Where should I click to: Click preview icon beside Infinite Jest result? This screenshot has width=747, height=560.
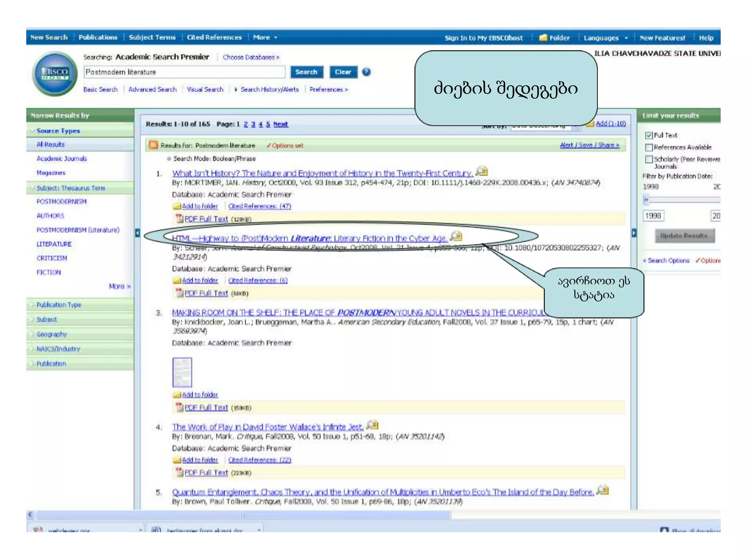click(372, 425)
